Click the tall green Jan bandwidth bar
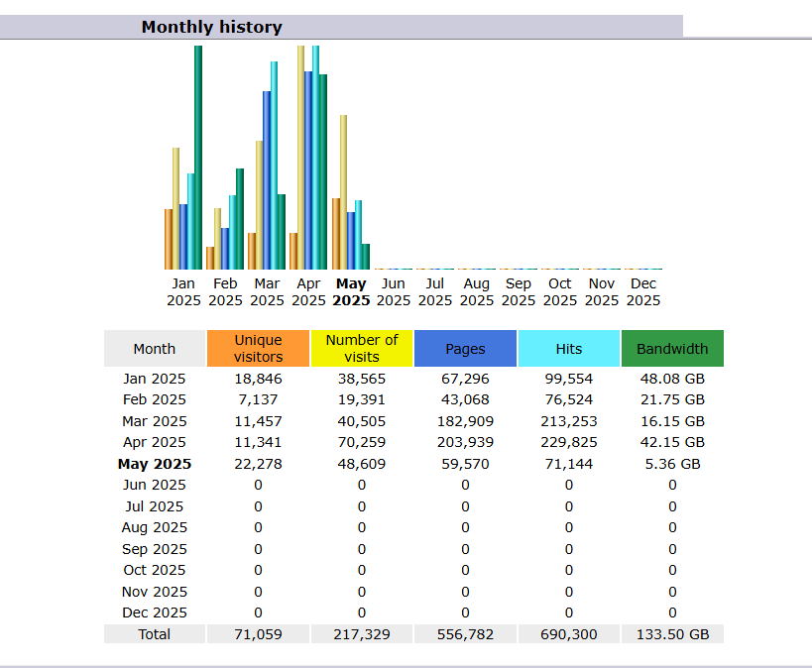The width and height of the screenshot is (812, 668). [198, 159]
